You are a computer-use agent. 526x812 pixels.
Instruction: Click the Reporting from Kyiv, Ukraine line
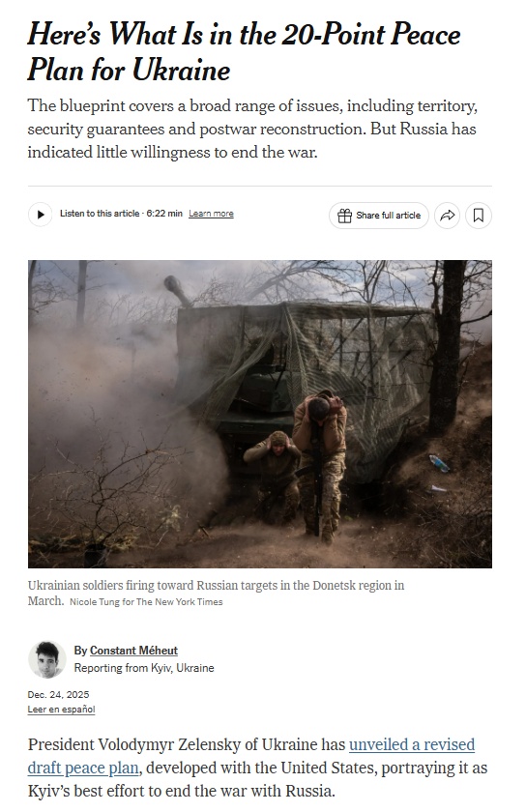(144, 668)
